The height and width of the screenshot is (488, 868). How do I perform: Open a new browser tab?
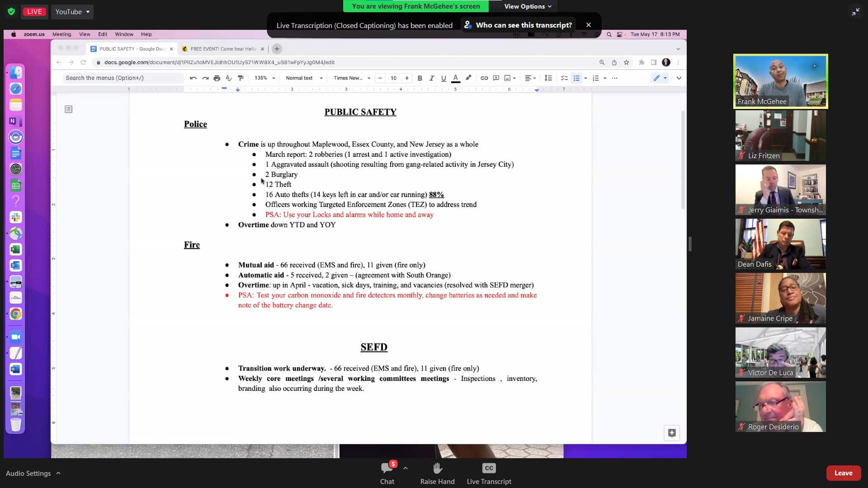coord(277,49)
